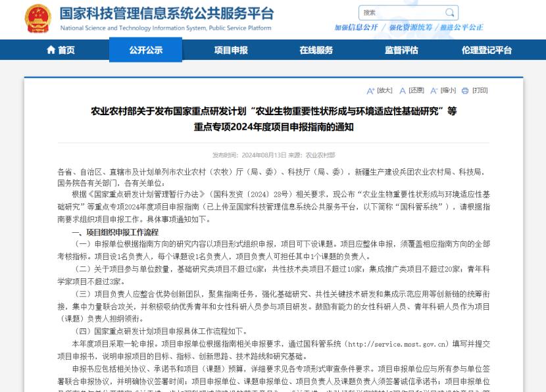The height and width of the screenshot is (392, 546).
Task: Click the [打印] text label
Action: click(480, 91)
